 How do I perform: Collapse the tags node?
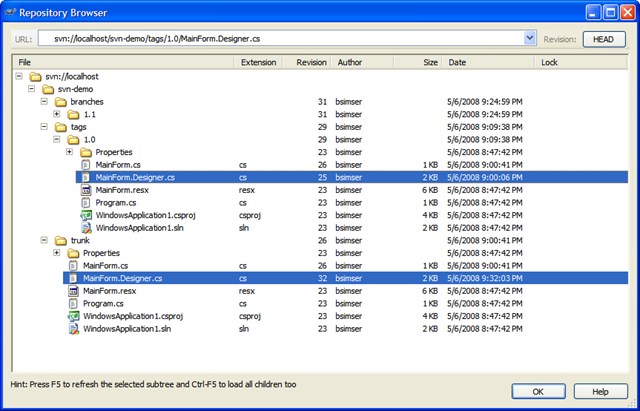coord(44,127)
